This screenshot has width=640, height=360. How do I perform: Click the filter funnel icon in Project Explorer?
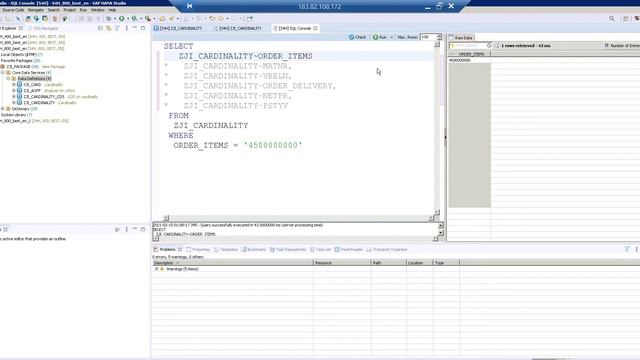117,28
